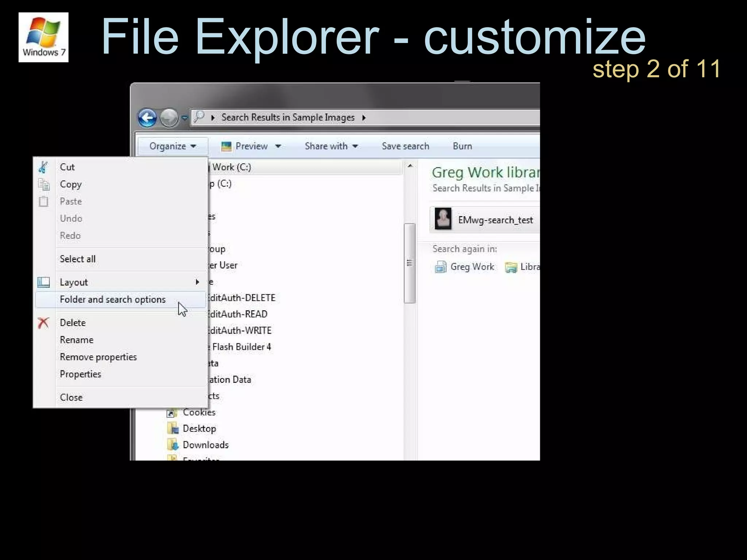Select Downloads folder in tree
Viewport: 747px width, 560px height.
pyautogui.click(x=206, y=445)
